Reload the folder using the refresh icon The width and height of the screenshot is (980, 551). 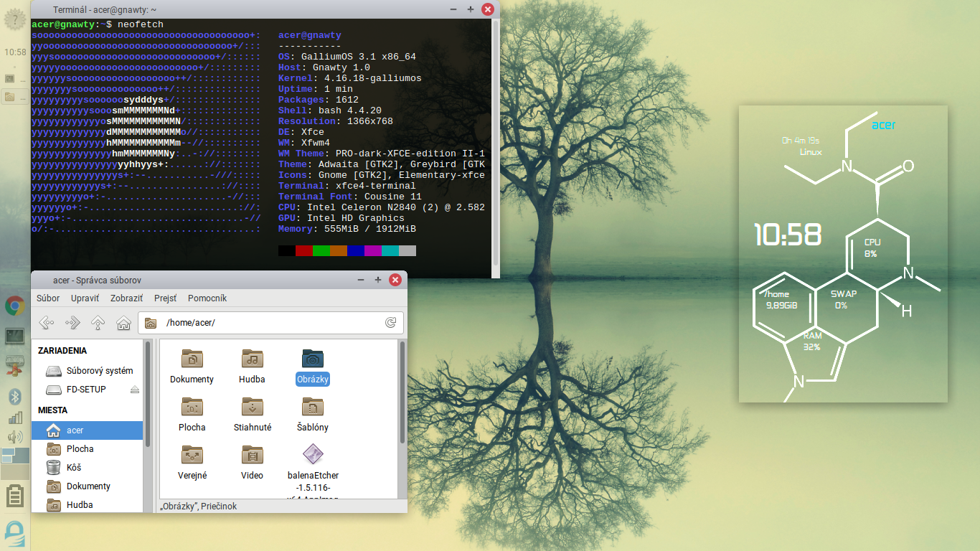click(x=390, y=323)
